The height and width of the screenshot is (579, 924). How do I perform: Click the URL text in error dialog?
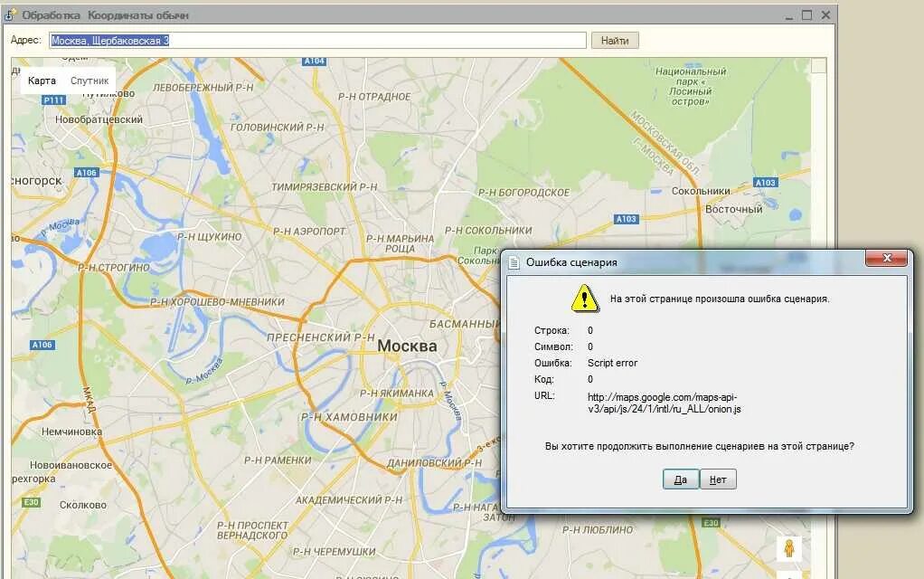pos(665,403)
